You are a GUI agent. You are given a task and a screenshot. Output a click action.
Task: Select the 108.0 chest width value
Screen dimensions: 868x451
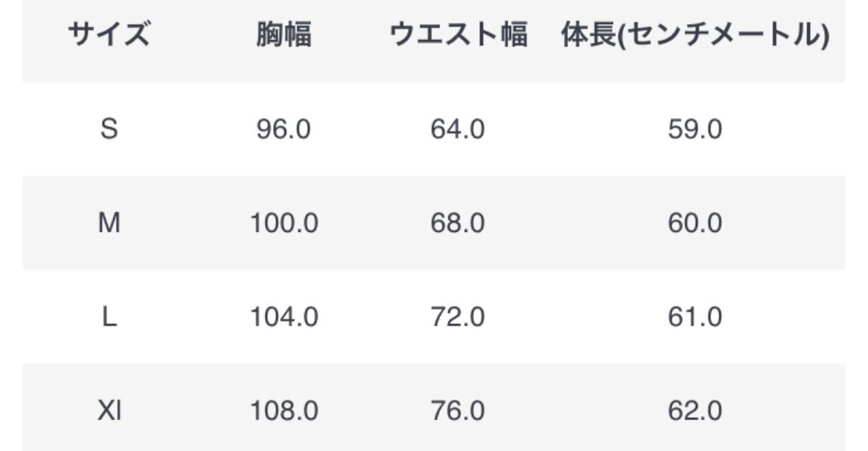click(284, 411)
